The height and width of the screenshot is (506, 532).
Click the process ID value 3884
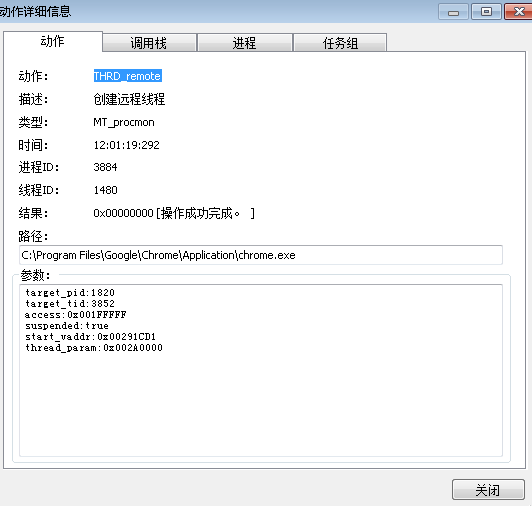(105, 167)
